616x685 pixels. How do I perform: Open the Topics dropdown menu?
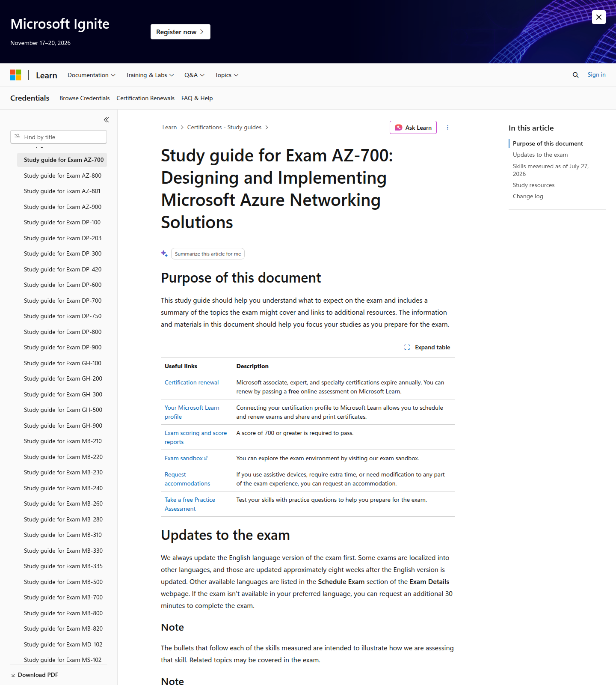[227, 75]
